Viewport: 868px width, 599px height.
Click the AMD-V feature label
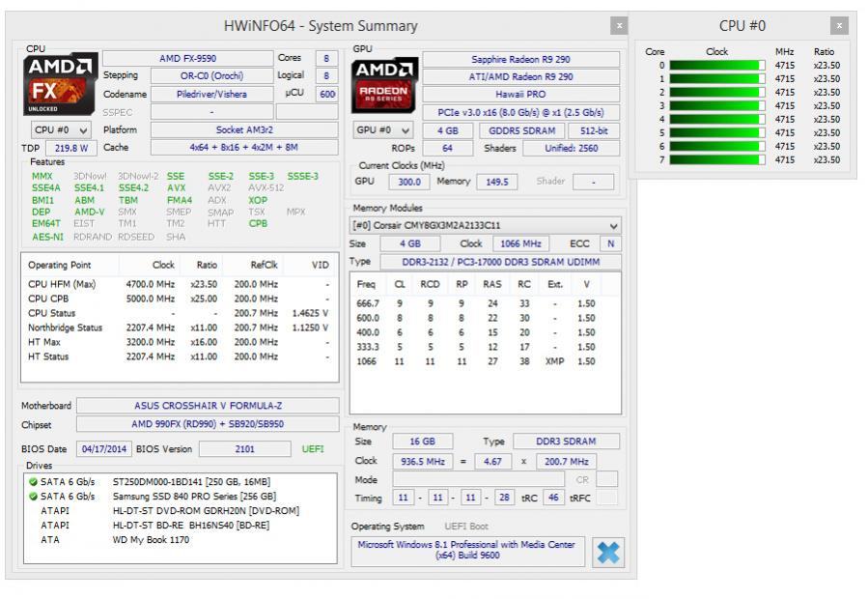click(x=90, y=212)
